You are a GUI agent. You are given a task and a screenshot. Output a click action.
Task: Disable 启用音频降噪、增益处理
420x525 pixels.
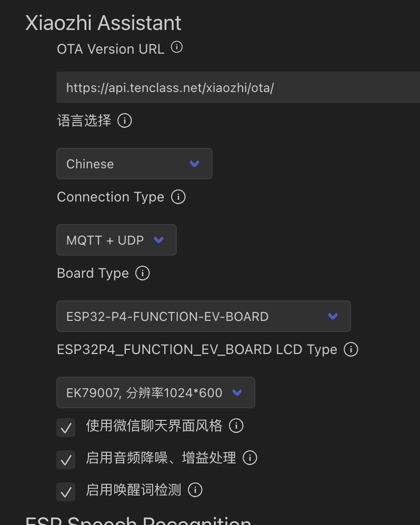pos(66,459)
